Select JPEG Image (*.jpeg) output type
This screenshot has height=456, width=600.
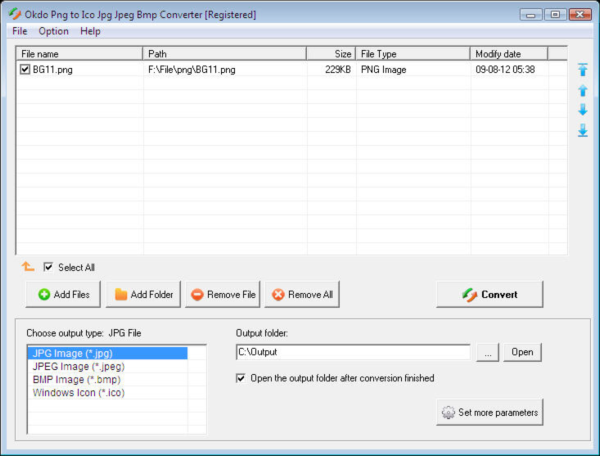click(108, 366)
